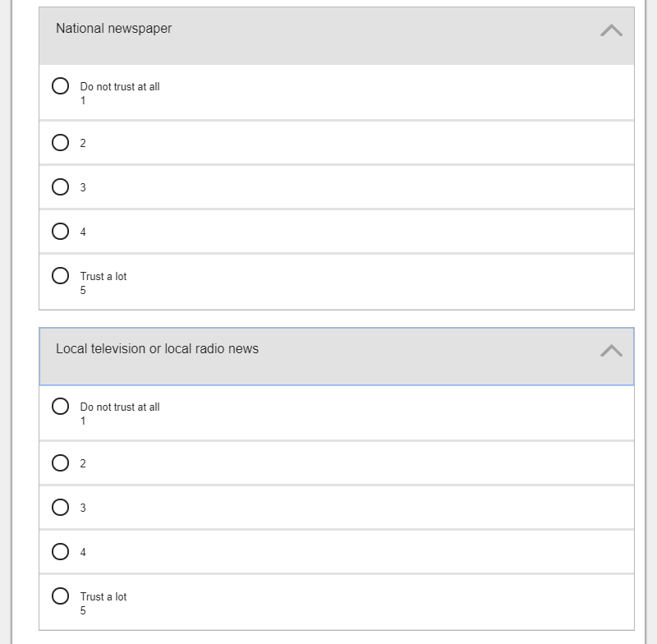Choose rating 4 for National newspaper
This screenshot has width=657, height=644.
[60, 232]
